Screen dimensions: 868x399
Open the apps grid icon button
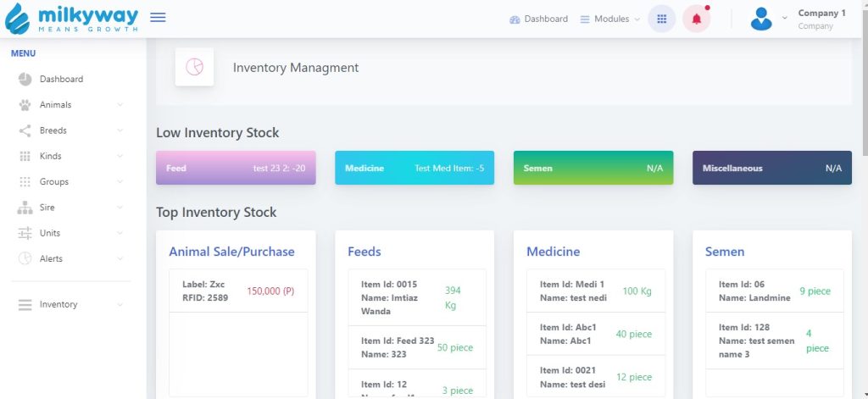click(x=661, y=19)
